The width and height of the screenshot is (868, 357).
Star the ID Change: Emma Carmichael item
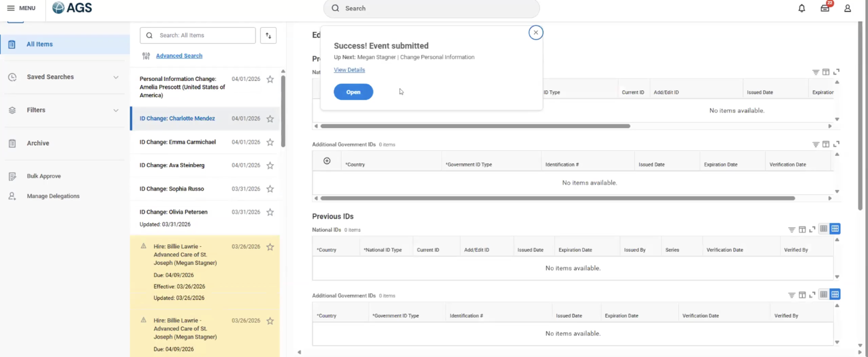[270, 142]
